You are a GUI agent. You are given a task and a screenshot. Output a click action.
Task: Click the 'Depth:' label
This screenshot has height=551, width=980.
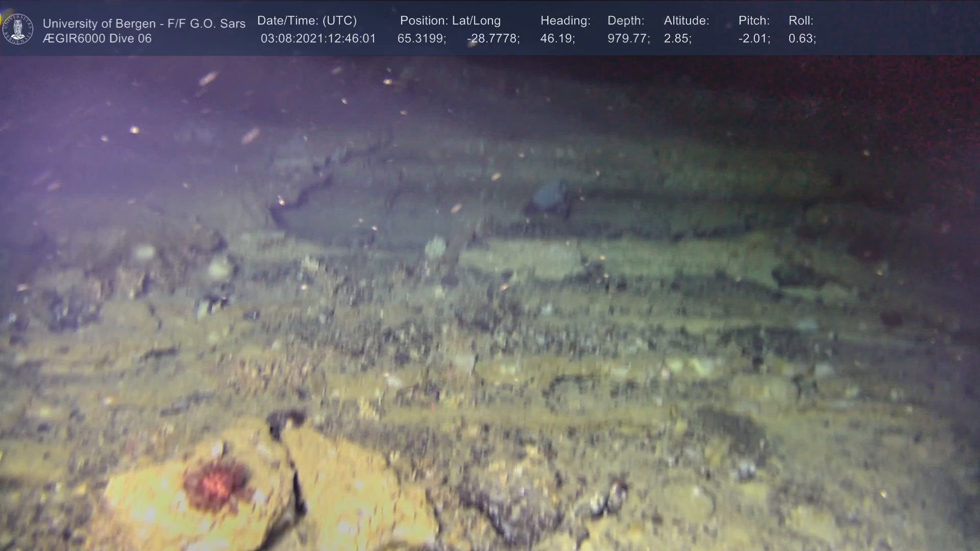[x=625, y=21]
